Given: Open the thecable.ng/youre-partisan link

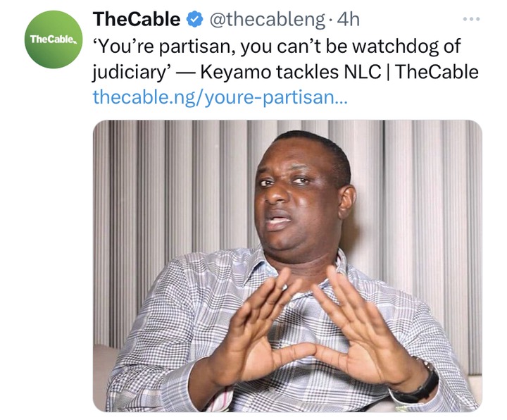Looking at the screenshot, I should (x=220, y=97).
